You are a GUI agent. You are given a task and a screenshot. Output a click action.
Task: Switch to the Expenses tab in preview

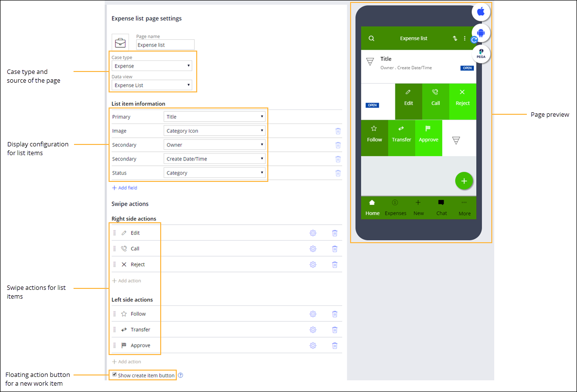(395, 208)
